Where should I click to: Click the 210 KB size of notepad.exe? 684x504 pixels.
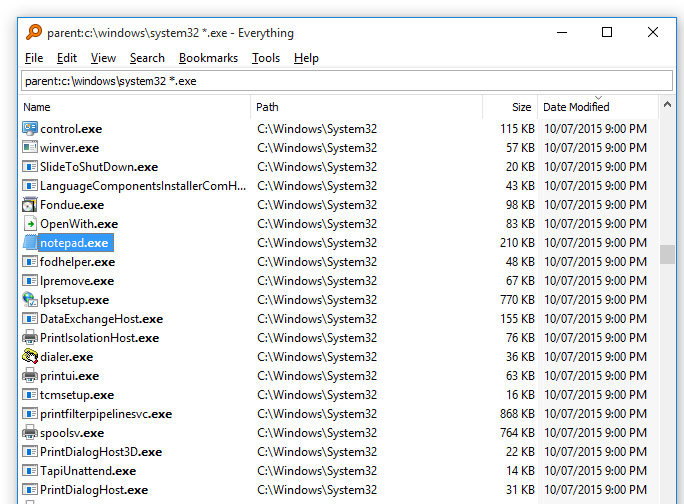click(x=517, y=243)
